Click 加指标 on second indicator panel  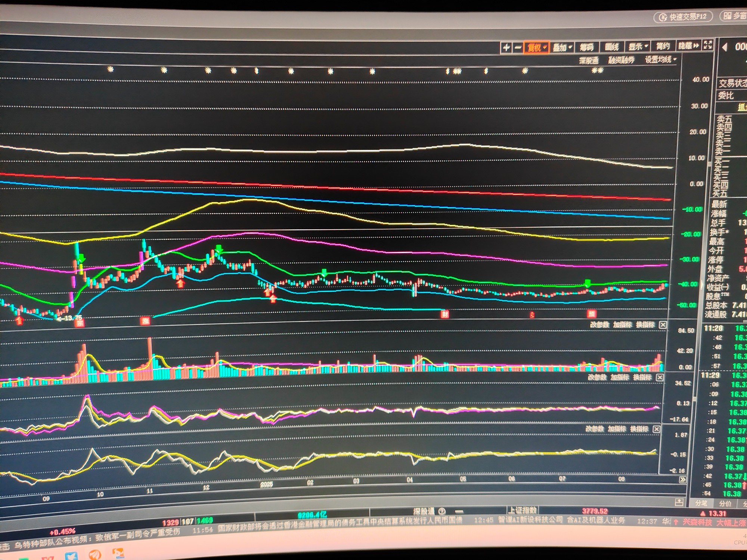620,377
